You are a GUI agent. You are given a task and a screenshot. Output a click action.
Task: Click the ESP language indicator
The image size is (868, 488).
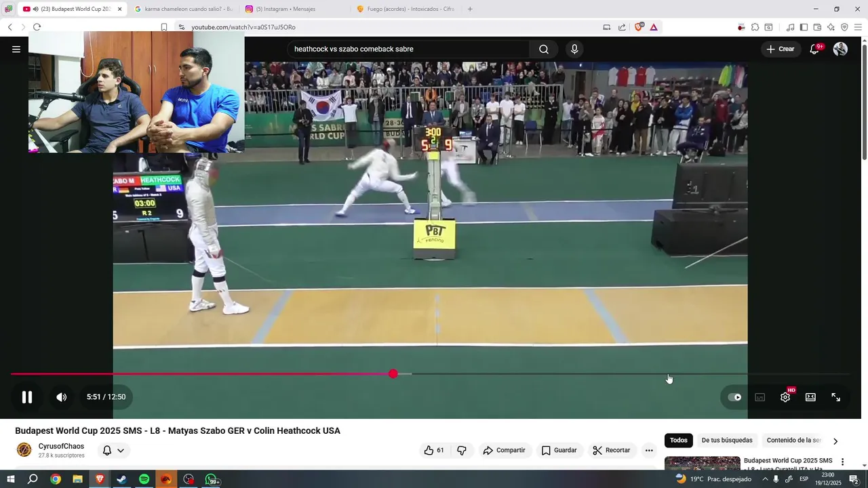click(x=804, y=479)
